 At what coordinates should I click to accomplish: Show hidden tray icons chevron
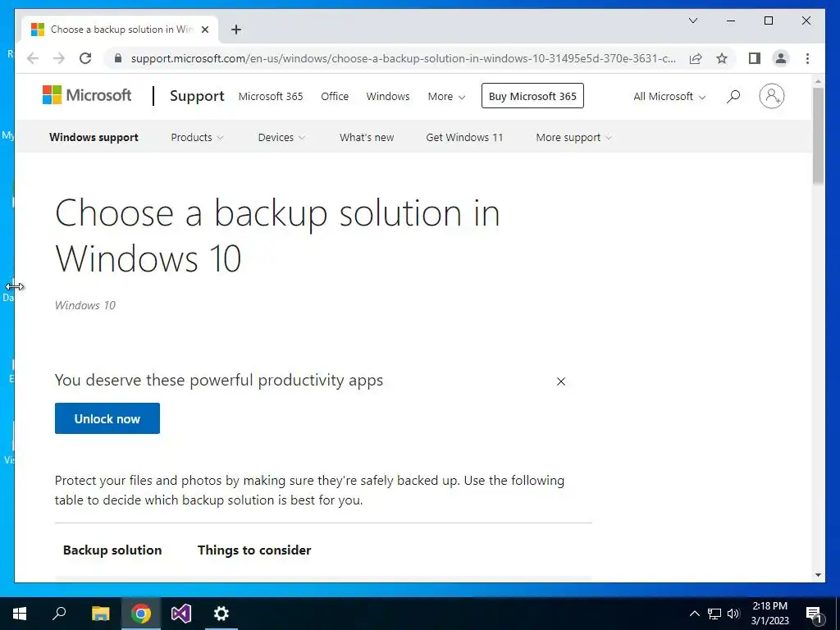[x=694, y=614]
